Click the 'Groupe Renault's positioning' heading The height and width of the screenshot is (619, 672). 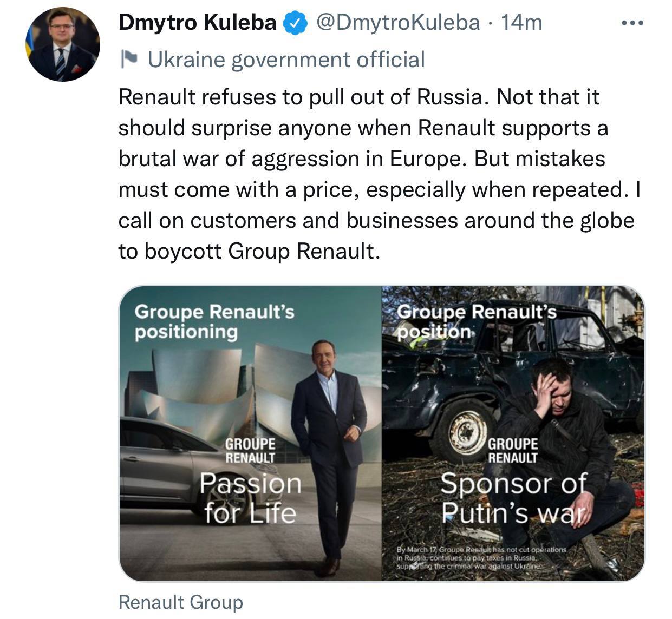tap(214, 321)
